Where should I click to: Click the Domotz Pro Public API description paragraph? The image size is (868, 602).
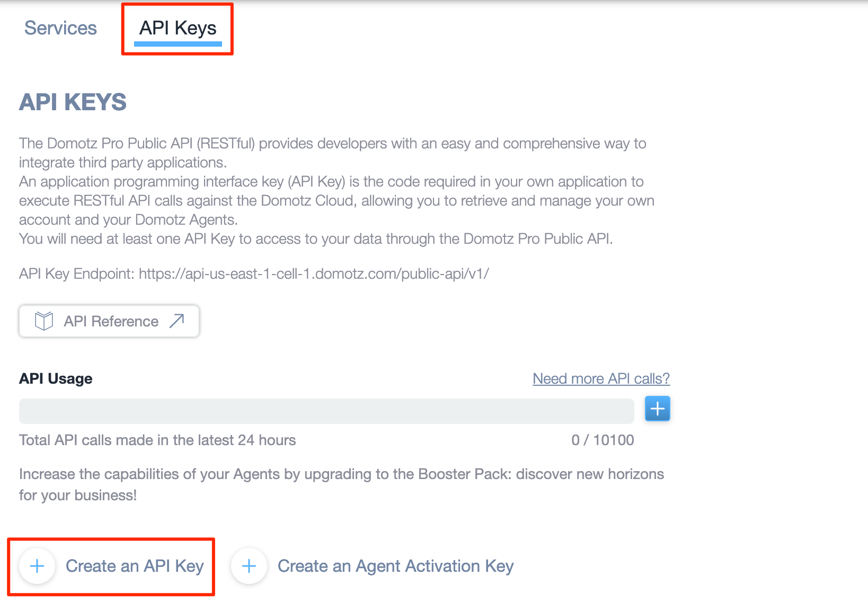tap(336, 191)
